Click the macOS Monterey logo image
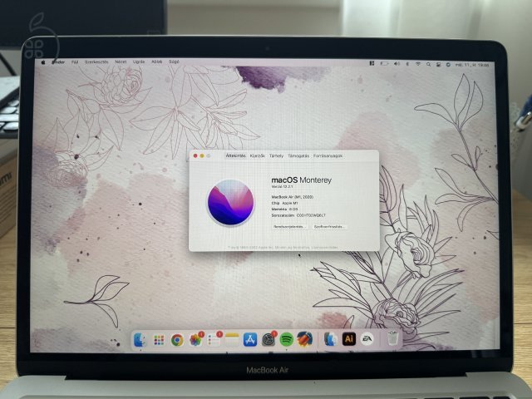This screenshot has width=532, height=399. [230, 203]
